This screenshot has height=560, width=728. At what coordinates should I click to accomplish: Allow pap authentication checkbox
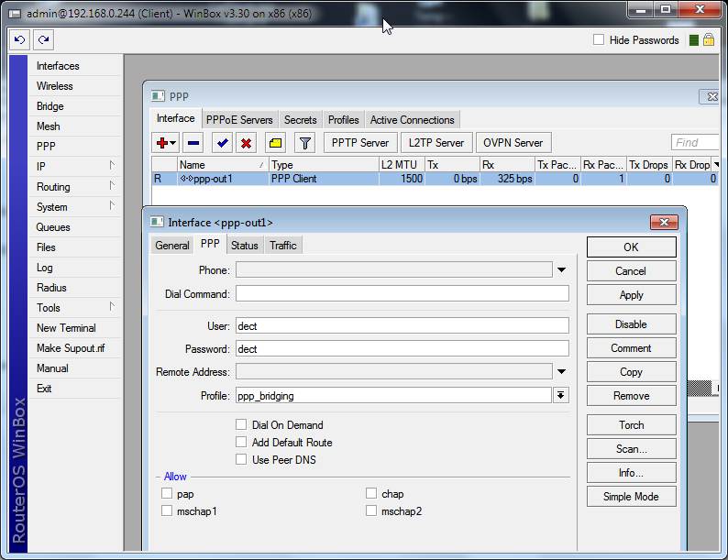click(167, 494)
